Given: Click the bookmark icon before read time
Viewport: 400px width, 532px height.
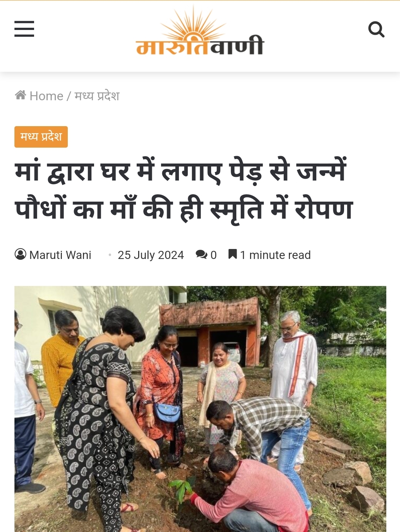Looking at the screenshot, I should (x=233, y=254).
